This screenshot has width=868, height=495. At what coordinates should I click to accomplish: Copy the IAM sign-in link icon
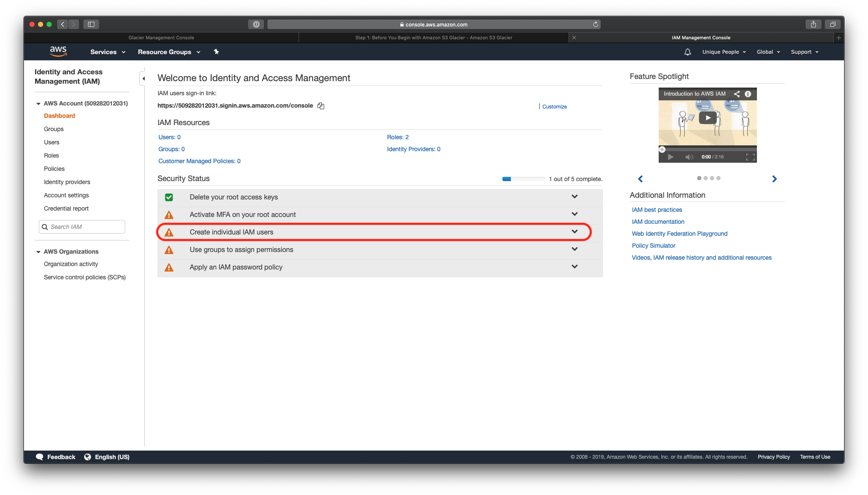(321, 106)
